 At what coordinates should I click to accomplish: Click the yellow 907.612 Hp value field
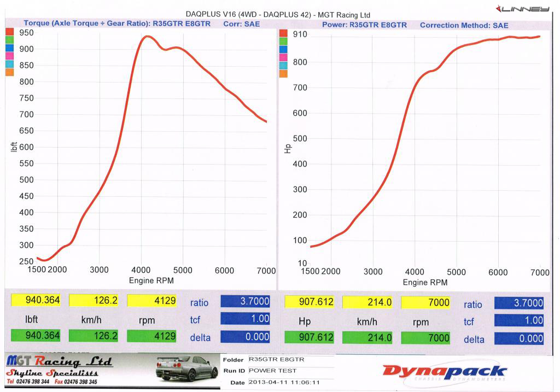pyautogui.click(x=310, y=302)
